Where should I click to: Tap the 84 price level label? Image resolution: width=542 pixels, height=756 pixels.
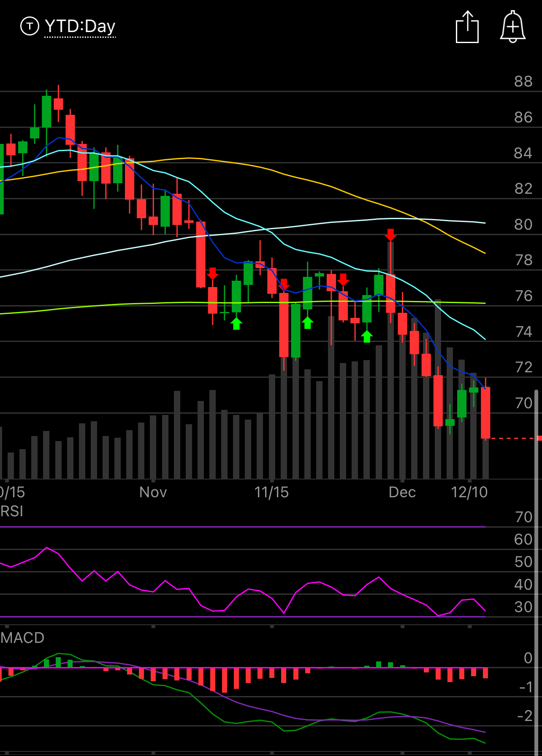(x=523, y=153)
